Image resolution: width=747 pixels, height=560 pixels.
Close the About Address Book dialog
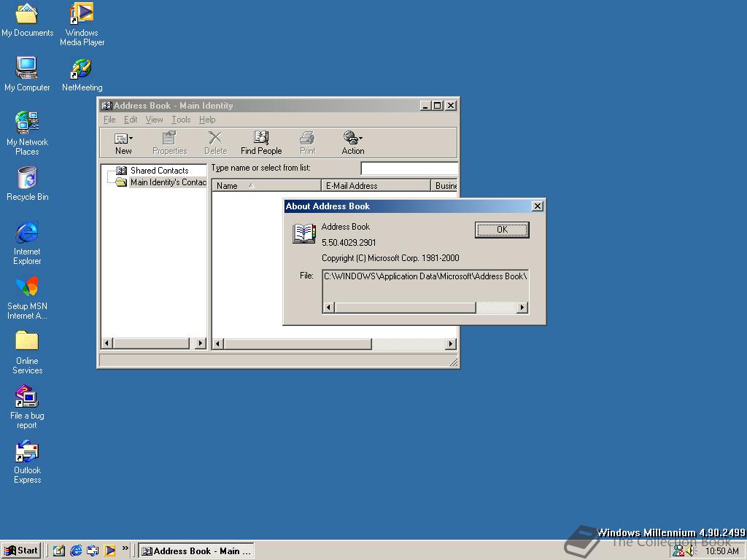click(538, 206)
